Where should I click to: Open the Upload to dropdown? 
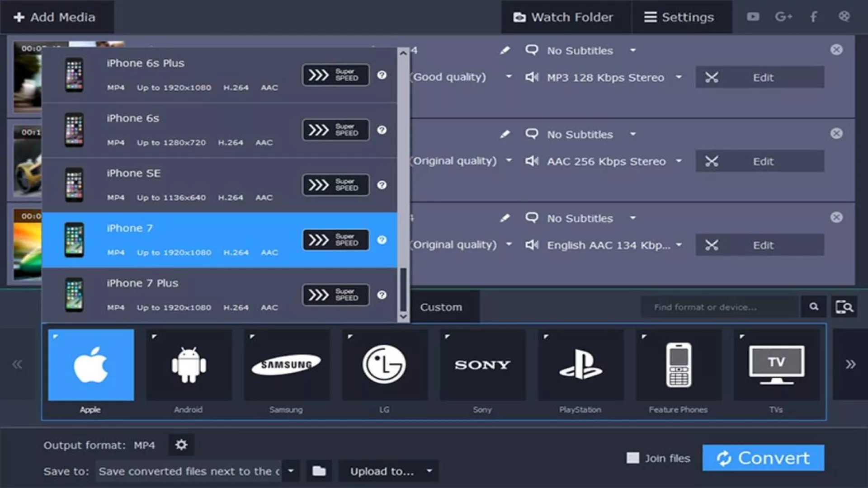coord(388,471)
